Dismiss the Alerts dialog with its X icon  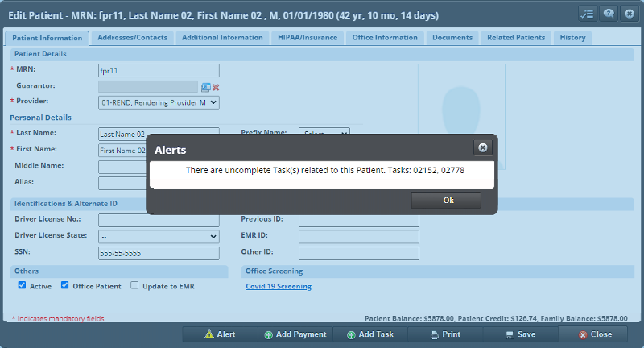[482, 148]
